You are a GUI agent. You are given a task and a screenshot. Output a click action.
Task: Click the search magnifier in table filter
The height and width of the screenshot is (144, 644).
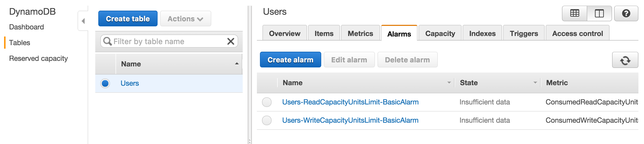[107, 41]
